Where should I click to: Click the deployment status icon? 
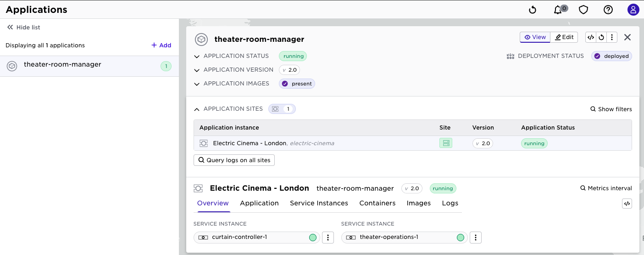[511, 56]
